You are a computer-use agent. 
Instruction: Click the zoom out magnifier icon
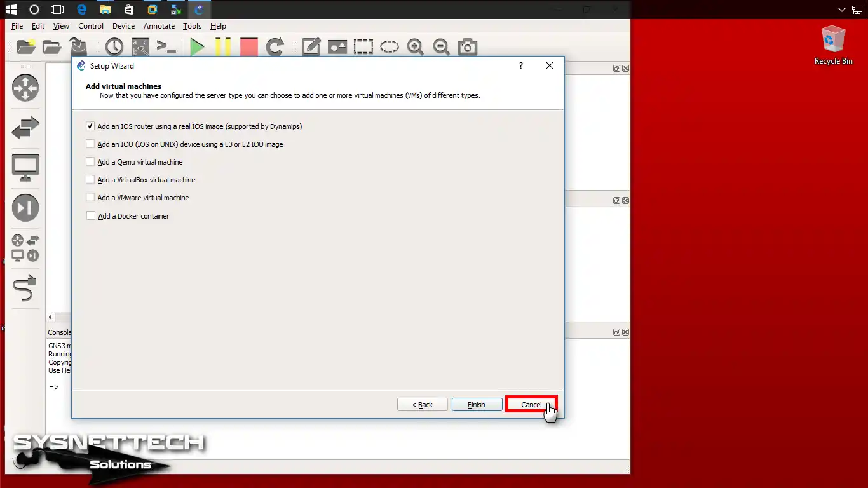tap(441, 46)
